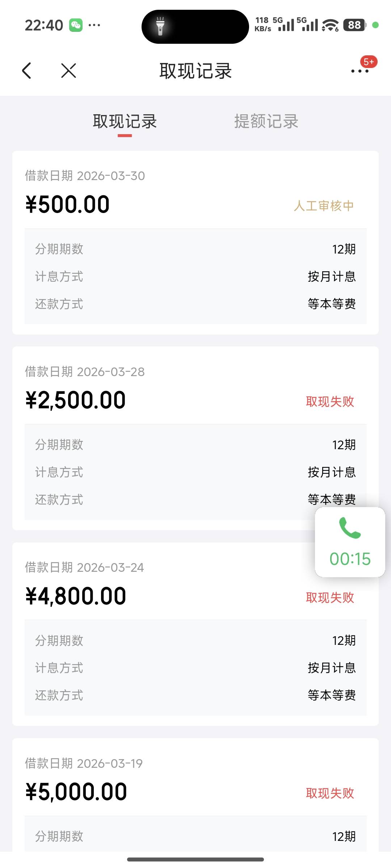Tap the floating green phone call icon
This screenshot has height=868, width=391.
[x=350, y=528]
